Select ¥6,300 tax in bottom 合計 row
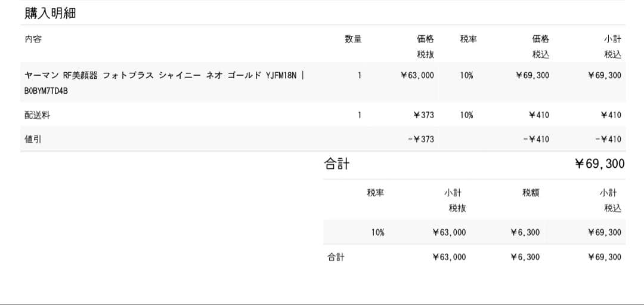The height and width of the screenshot is (305, 644). coord(525,257)
